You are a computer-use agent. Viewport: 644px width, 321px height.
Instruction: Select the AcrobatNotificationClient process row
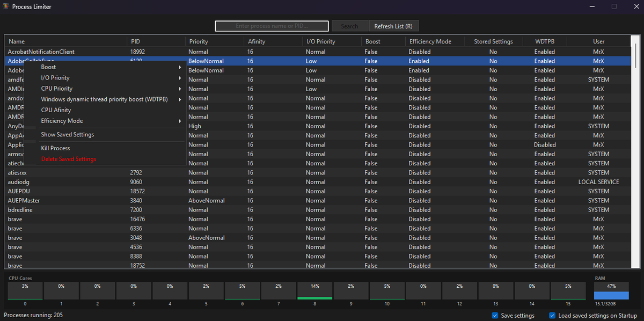click(318, 52)
